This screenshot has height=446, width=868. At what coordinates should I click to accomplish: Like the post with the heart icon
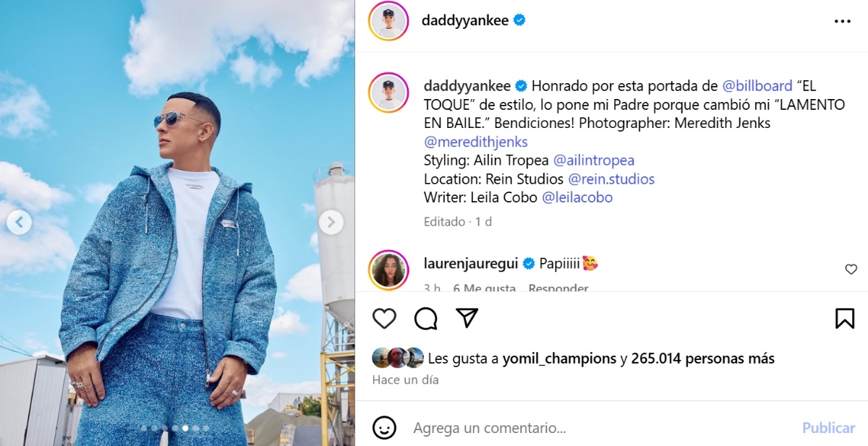pos(385,318)
